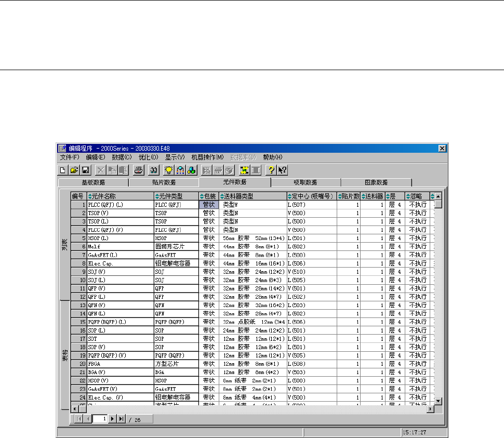Screen dimensions: 504x438
Task: Click the copy icon in toolbar
Action: [112, 170]
